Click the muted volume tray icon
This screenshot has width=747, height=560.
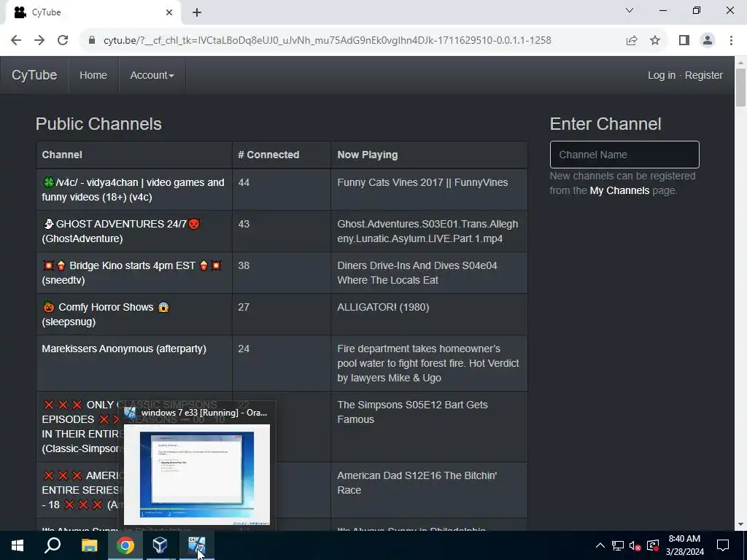tap(635, 545)
